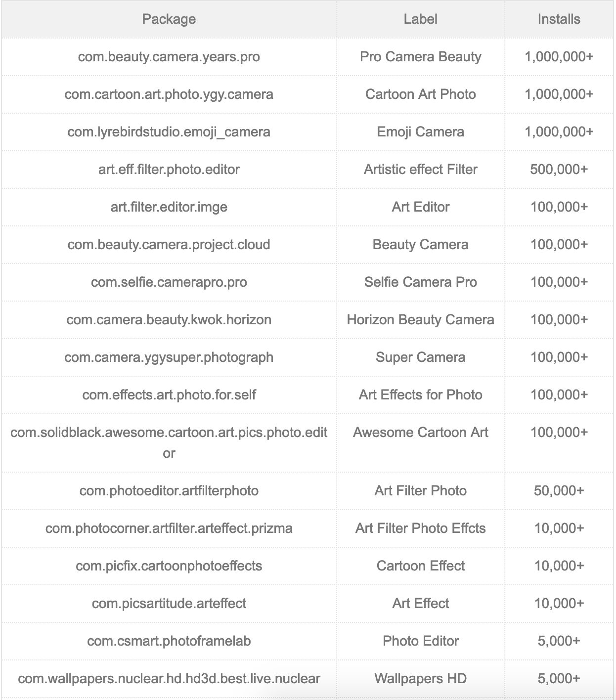The height and width of the screenshot is (700, 616).
Task: Select com.lyrebirdstudio.emoji_camera package text
Action: tap(169, 132)
